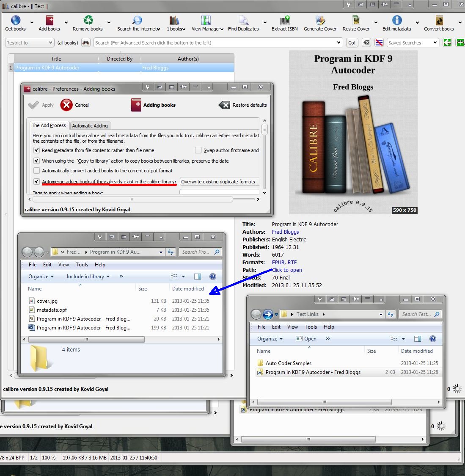The image size is (465, 476).
Task: Toggle search highlighting flag icon
Action: coord(379,43)
